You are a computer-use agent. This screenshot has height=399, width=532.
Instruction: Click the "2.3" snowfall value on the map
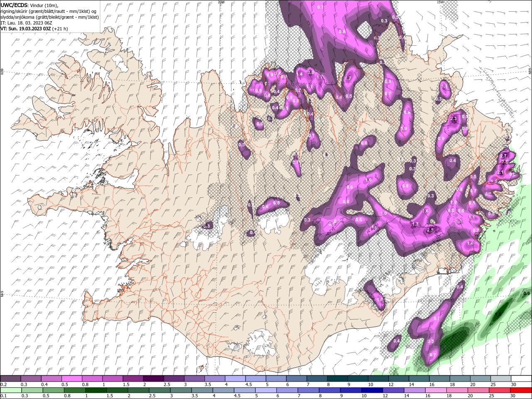pos(453,119)
